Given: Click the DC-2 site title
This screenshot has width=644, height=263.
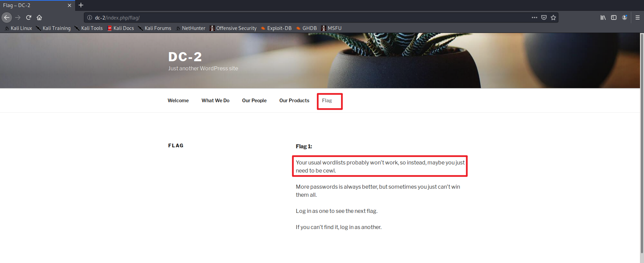Looking at the screenshot, I should (185, 57).
